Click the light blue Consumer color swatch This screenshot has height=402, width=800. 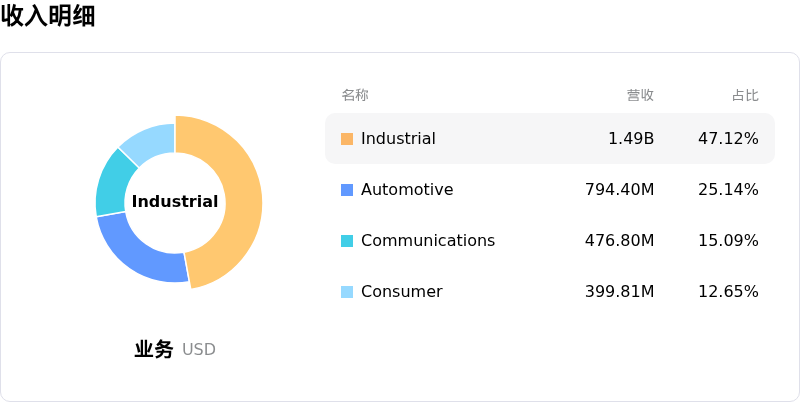click(347, 292)
